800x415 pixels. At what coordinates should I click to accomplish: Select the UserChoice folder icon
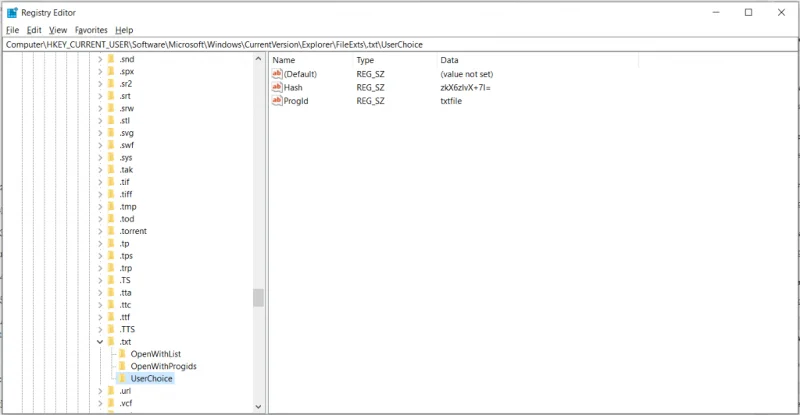122,379
